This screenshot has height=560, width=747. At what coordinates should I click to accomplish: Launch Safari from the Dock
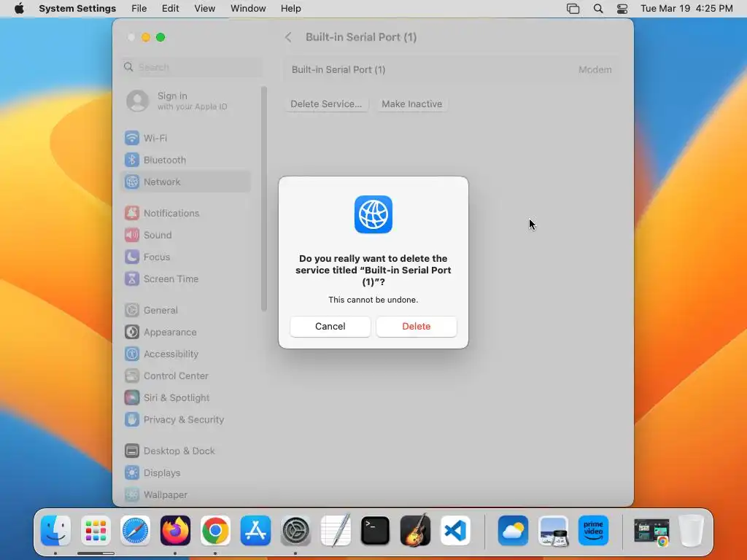coord(135,531)
